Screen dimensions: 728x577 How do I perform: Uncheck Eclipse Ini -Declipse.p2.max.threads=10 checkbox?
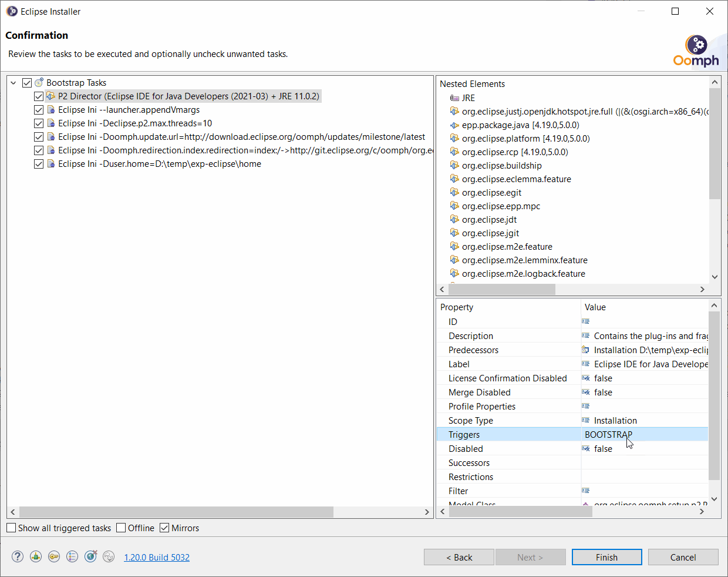tap(39, 123)
